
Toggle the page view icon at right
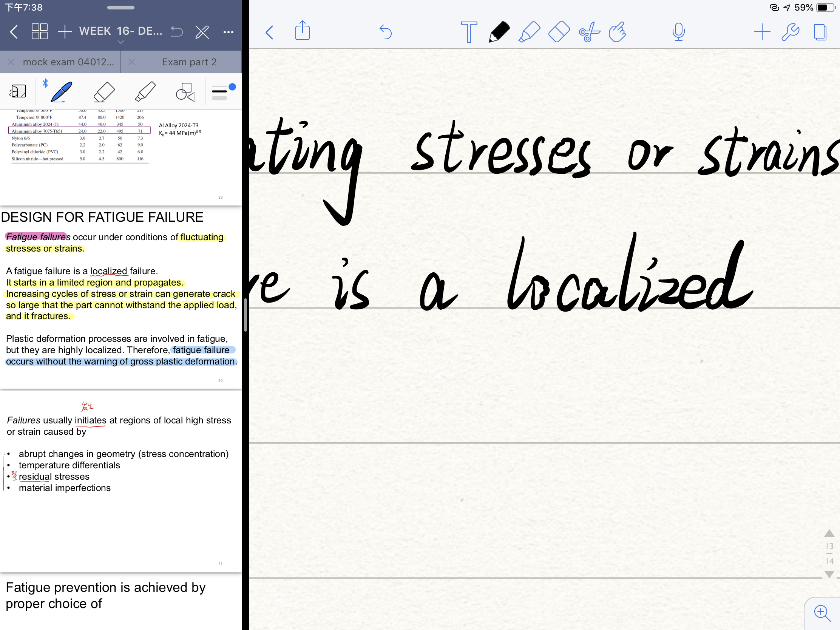tap(820, 32)
